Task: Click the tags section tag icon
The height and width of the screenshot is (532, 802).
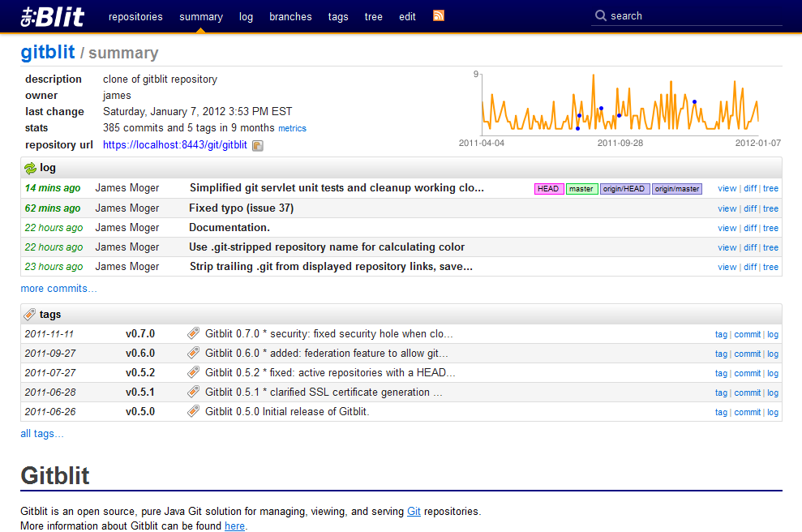Action: tap(30, 314)
